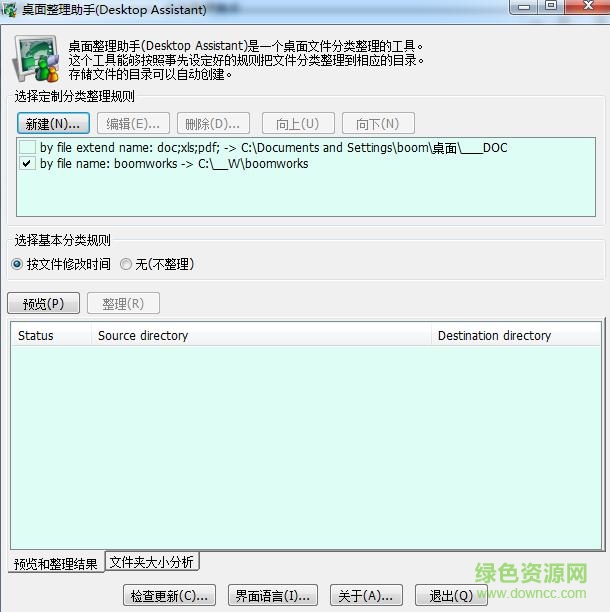The image size is (610, 612).
Task: Click 退出(Q) to quit
Action: [451, 595]
